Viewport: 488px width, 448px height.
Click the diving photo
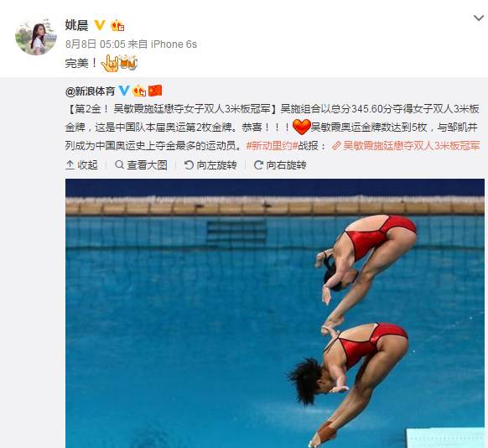click(275, 313)
